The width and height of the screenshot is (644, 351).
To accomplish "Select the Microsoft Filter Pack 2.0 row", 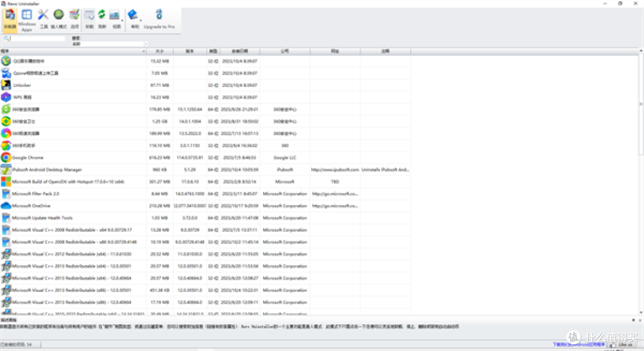I will point(205,194).
